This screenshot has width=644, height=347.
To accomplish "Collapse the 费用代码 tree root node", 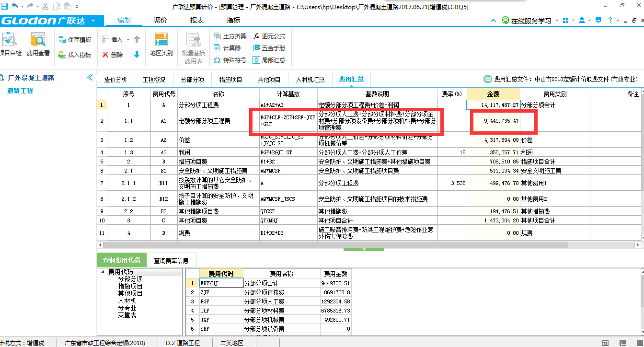I will [x=102, y=272].
